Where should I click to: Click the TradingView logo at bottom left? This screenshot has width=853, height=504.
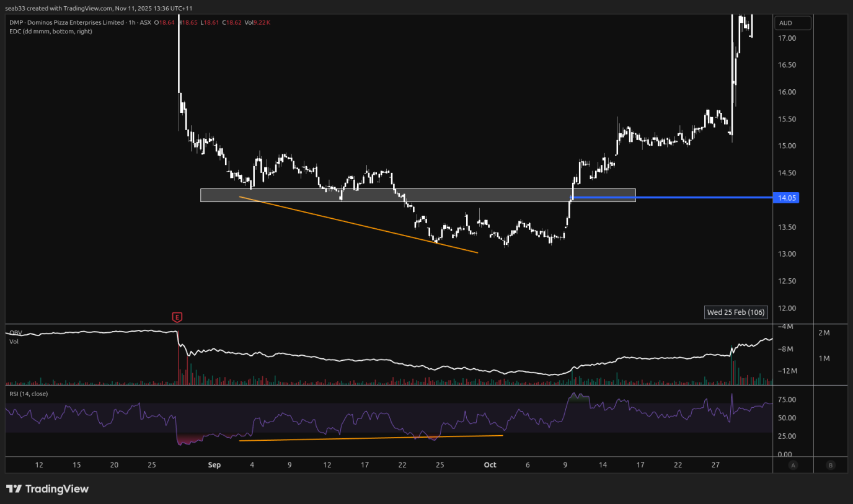pos(47,489)
